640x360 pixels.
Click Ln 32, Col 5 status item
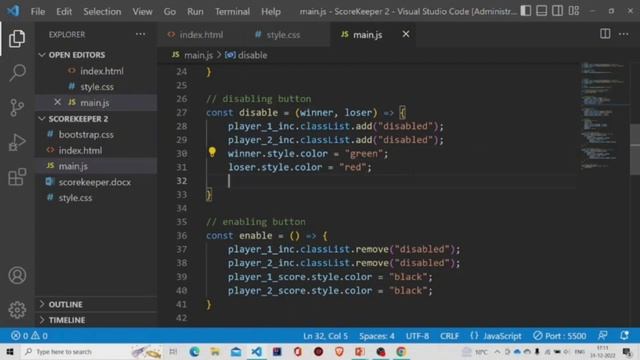tap(325, 336)
